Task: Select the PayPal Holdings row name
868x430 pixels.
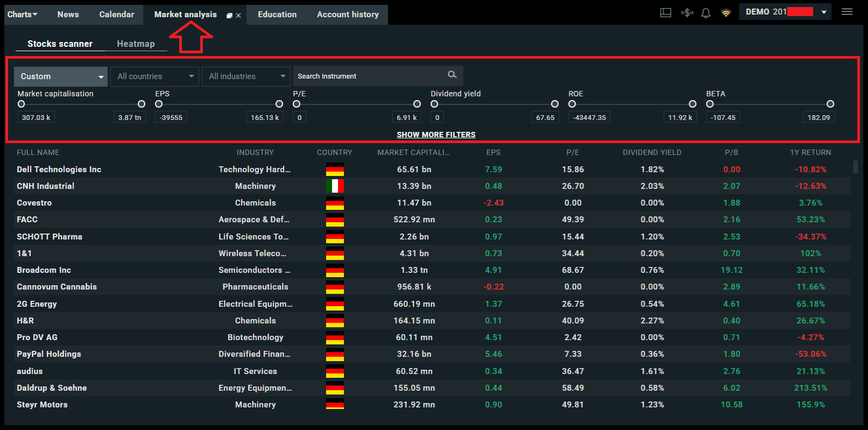Action: pyautogui.click(x=49, y=354)
